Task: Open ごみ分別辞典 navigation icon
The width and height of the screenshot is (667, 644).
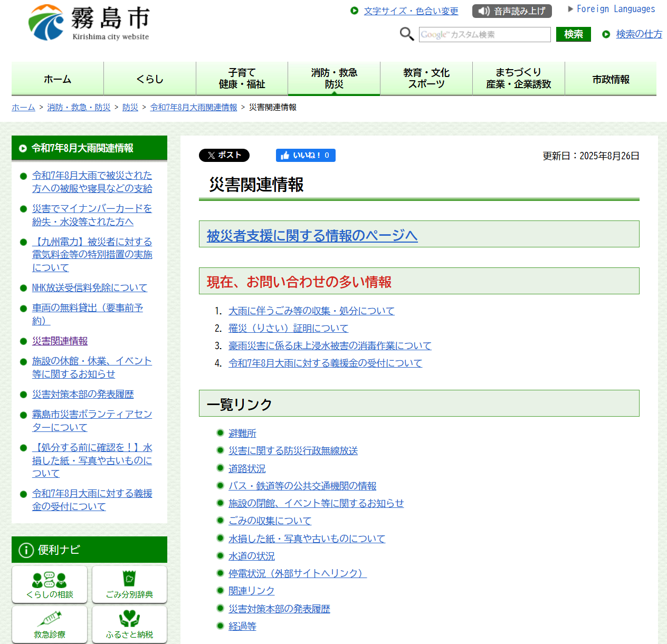Action: pyautogui.click(x=129, y=584)
